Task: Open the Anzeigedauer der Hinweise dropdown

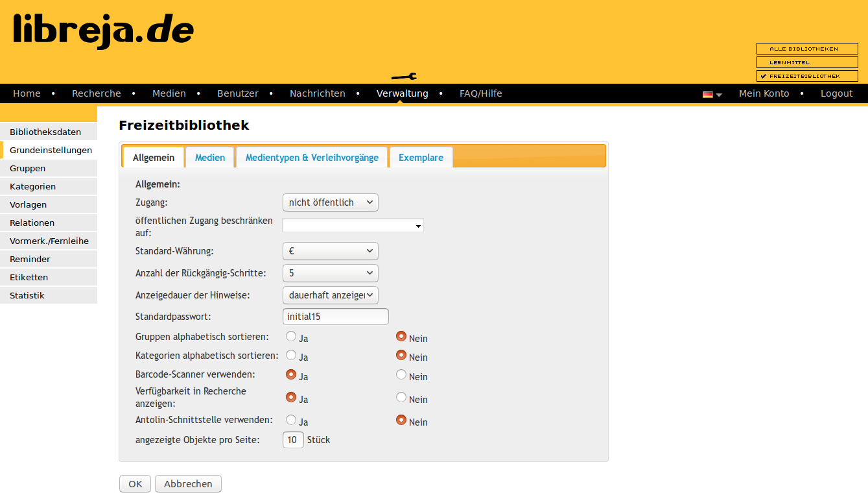Action: click(330, 295)
